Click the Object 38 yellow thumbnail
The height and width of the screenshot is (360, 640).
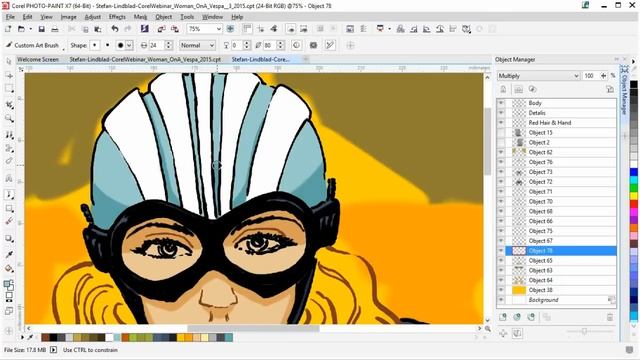(x=519, y=290)
